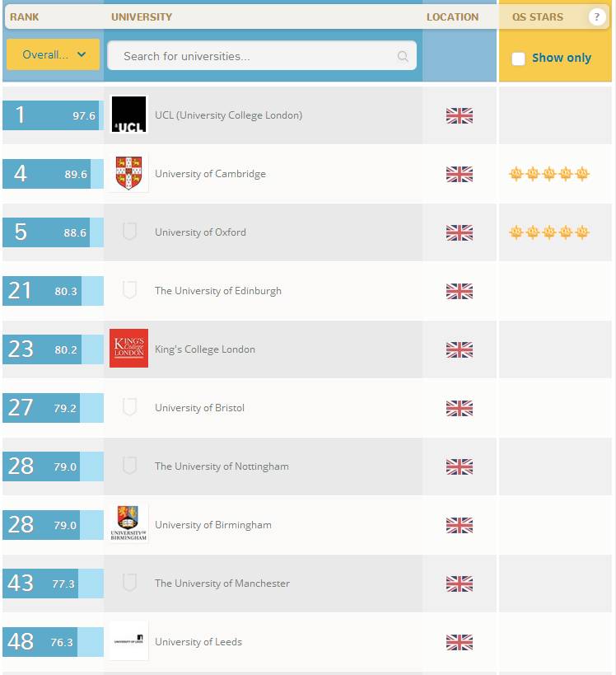Viewport: 616px width, 675px height.
Task: Click the rank 23 score bar showing 80.2
Action: 53,349
